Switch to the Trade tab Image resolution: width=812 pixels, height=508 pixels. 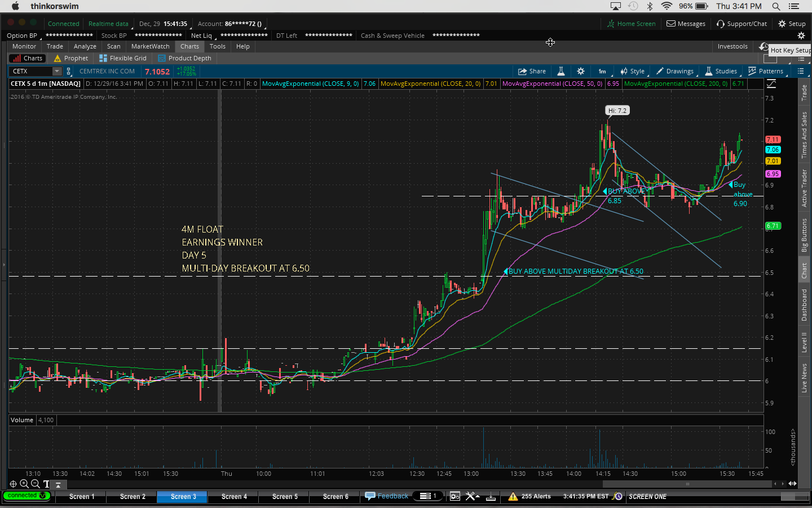(55, 46)
